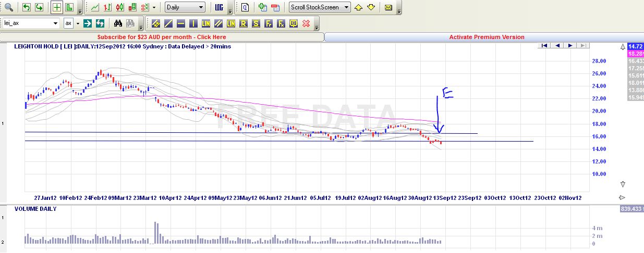Click the 18.281 magenta indicator value
The height and width of the screenshot is (253, 644).
tap(636, 54)
